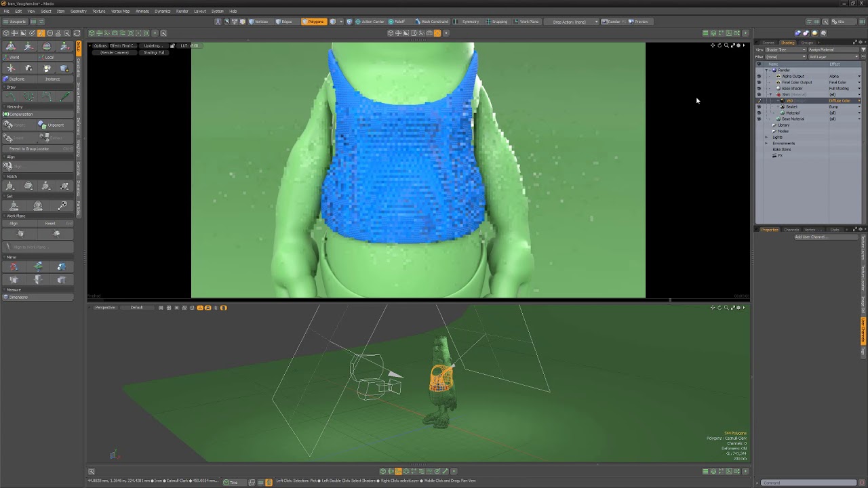Switch to the Scenes tab

(768, 43)
